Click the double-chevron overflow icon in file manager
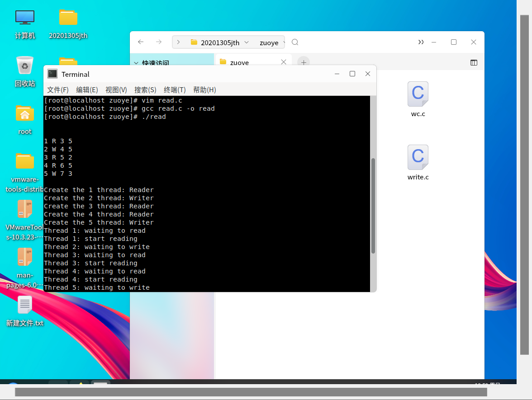 (421, 42)
